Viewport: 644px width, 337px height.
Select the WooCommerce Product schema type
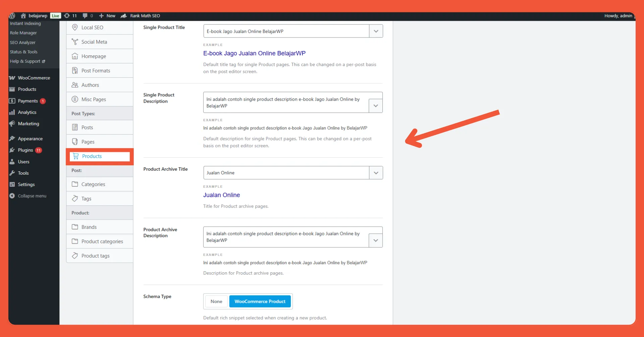click(260, 301)
